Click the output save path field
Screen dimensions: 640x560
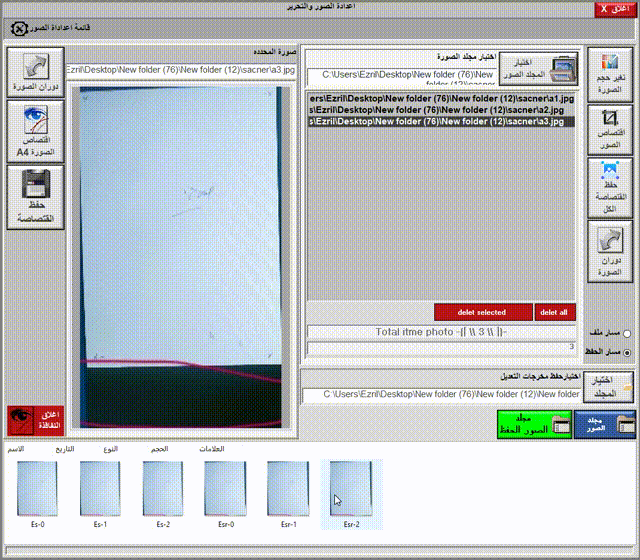pos(442,395)
